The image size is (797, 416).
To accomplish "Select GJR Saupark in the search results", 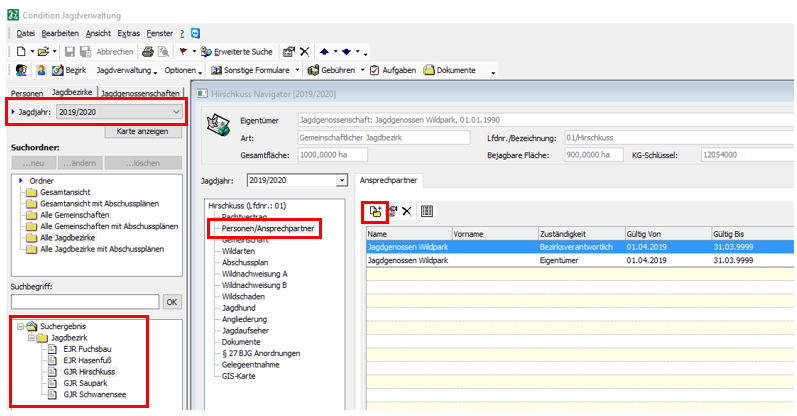I will coord(83,382).
